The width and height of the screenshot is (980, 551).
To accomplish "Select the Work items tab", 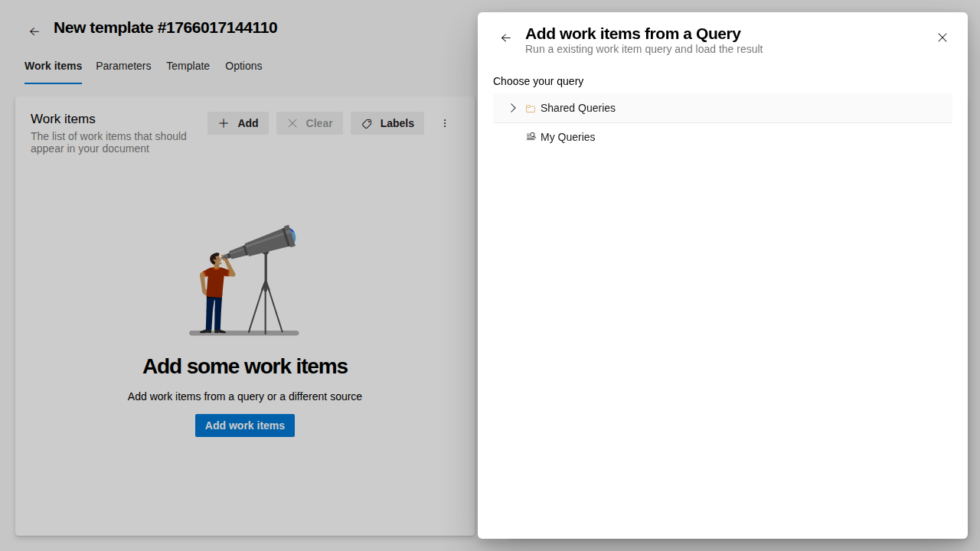I will 53,66.
